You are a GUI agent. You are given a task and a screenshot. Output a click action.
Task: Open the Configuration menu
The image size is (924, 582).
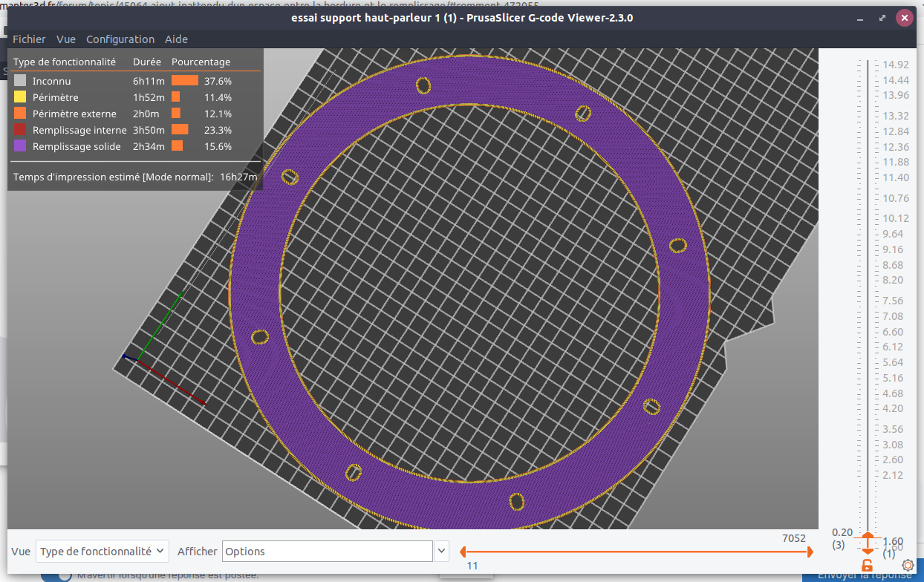point(120,39)
